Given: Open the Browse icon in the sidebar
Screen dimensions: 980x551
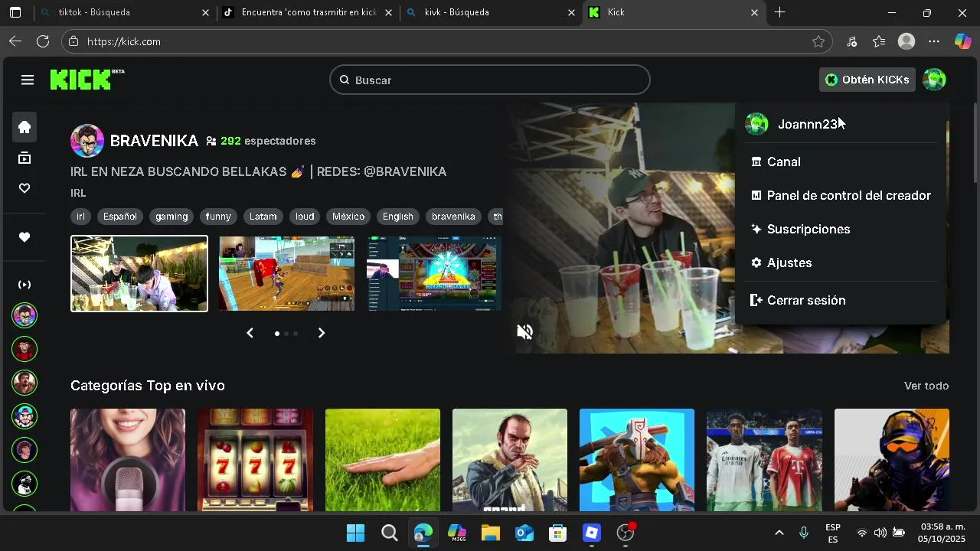Looking at the screenshot, I should click(24, 158).
